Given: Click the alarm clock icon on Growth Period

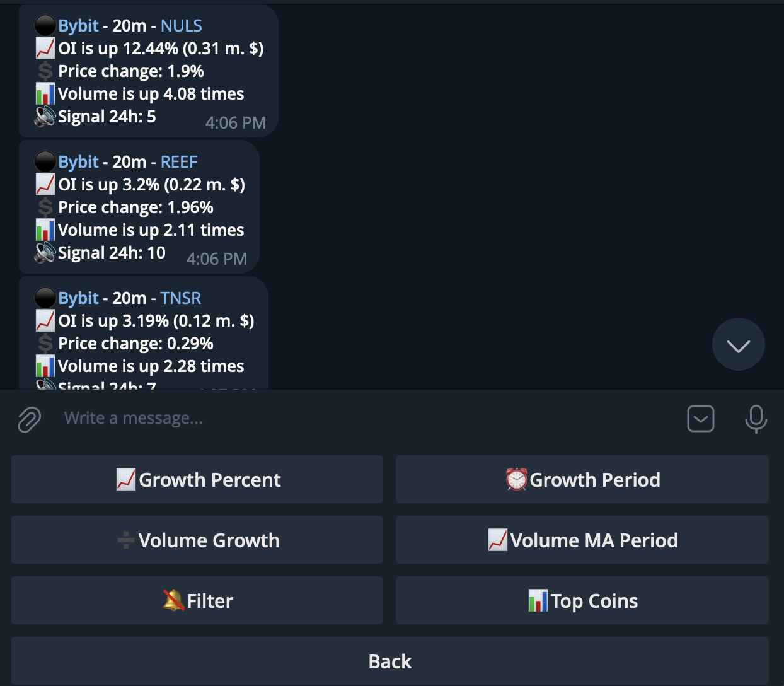Looking at the screenshot, I should 517,479.
